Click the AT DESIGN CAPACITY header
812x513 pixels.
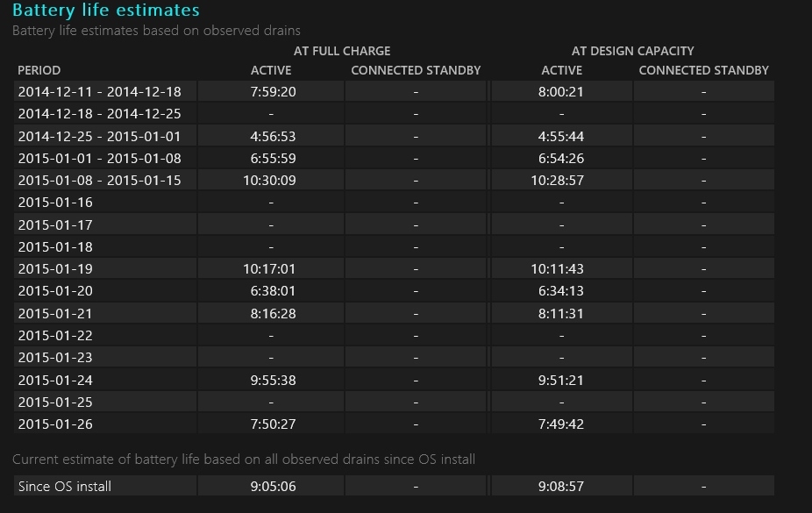[632, 51]
